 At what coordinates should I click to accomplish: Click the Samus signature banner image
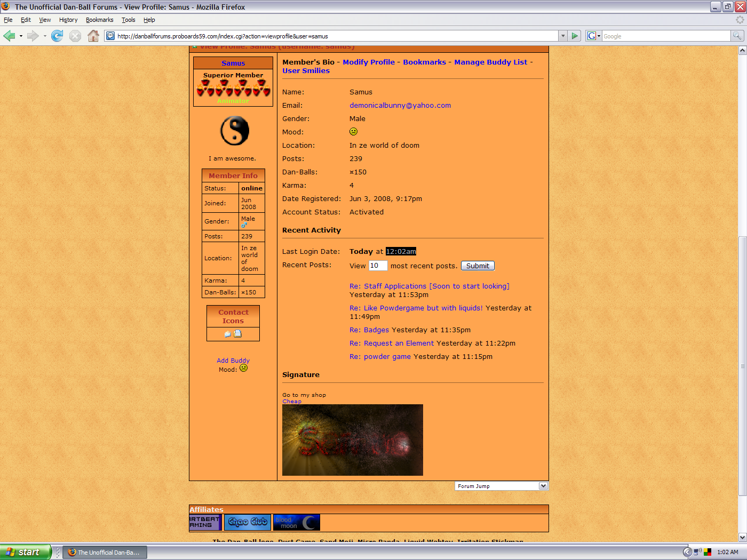pos(353,440)
